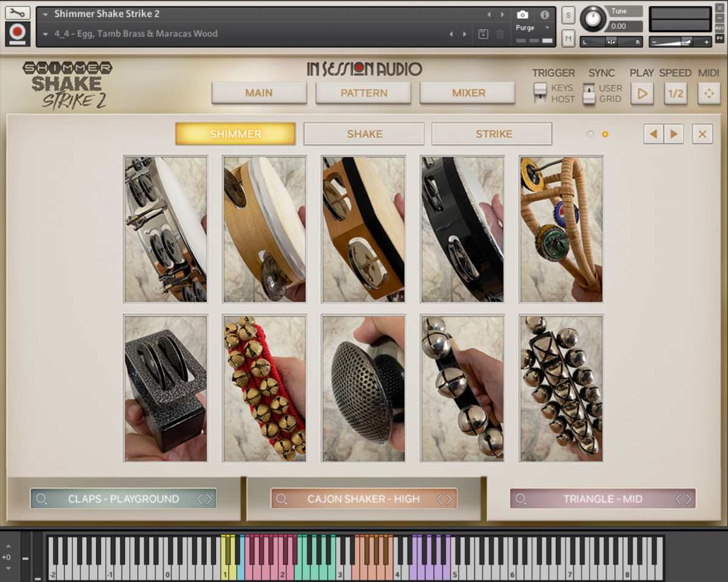Choose the red strap with gold bells thumbnail
728x582 pixels.
[x=265, y=388]
